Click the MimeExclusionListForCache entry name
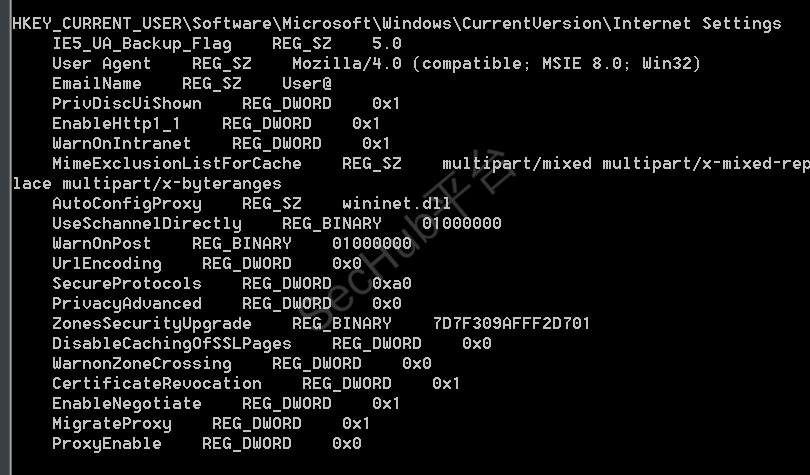Viewport: 810px width, 475px height. coord(176,163)
